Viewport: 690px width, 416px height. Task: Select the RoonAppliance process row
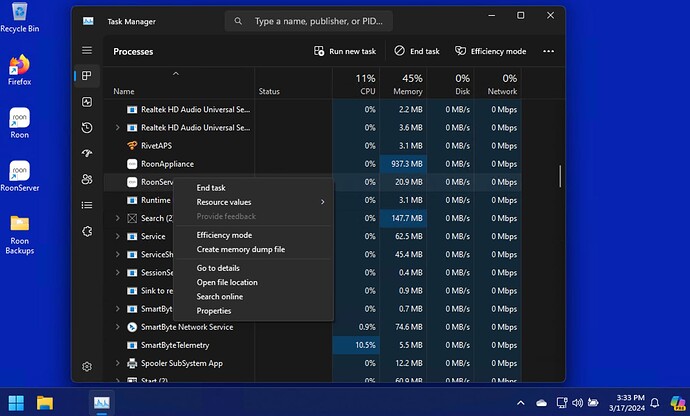(313, 164)
